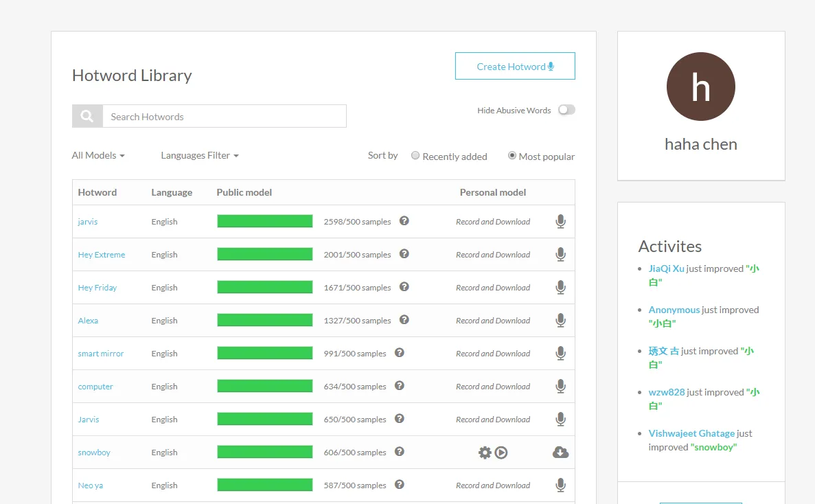Open the smart mirror hotword link
Image resolution: width=815 pixels, height=504 pixels.
101,354
